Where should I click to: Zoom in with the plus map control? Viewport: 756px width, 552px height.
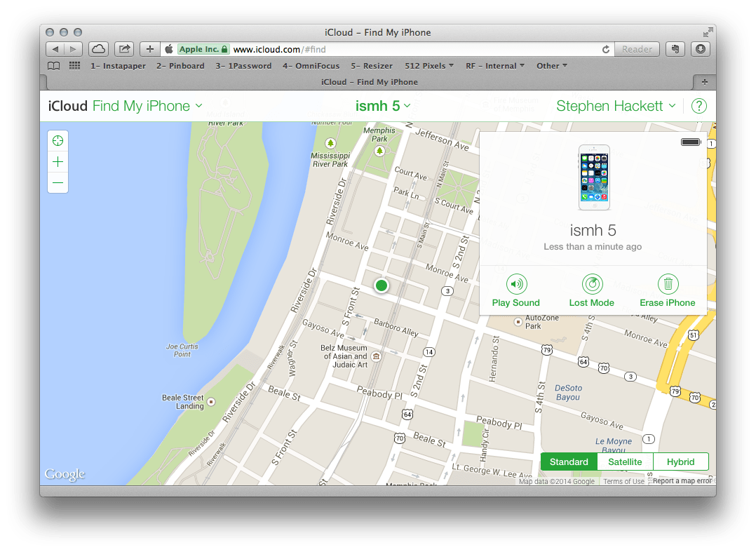58,161
